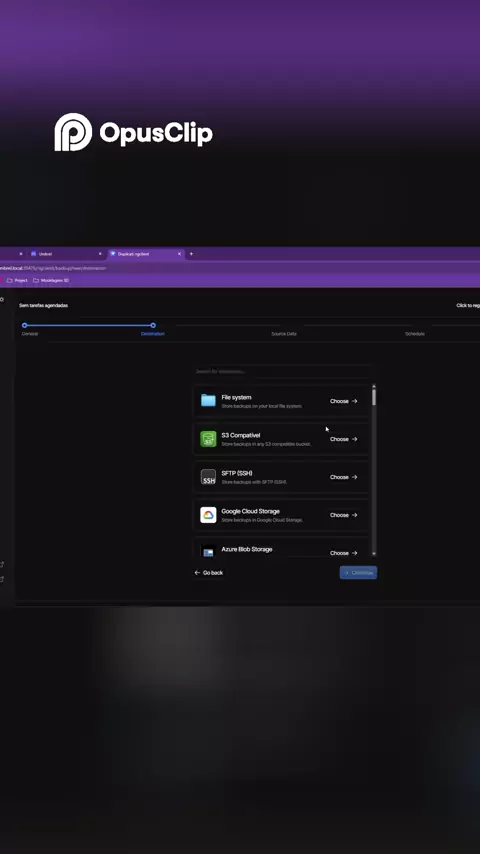Select the Source Data wizard step
Viewport: 480px width, 854px height.
pyautogui.click(x=284, y=334)
